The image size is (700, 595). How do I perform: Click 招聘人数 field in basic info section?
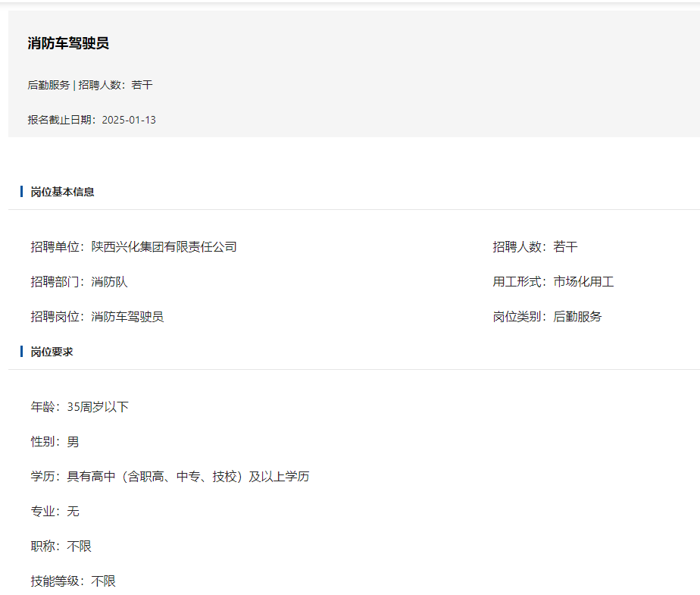[x=535, y=247]
